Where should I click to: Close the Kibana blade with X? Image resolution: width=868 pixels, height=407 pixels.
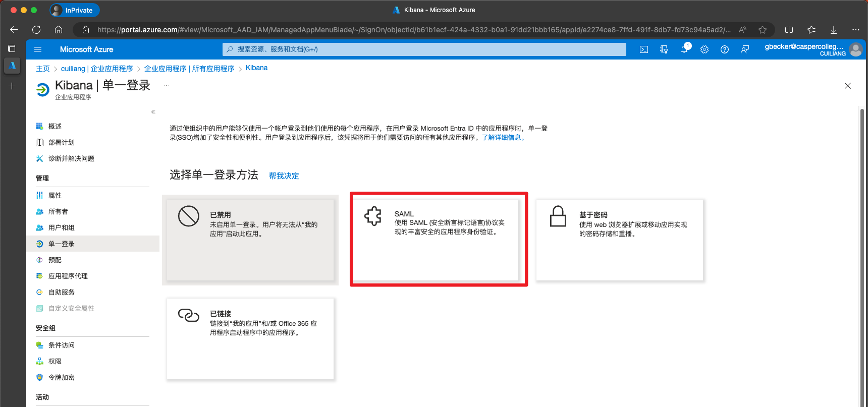[x=848, y=86]
